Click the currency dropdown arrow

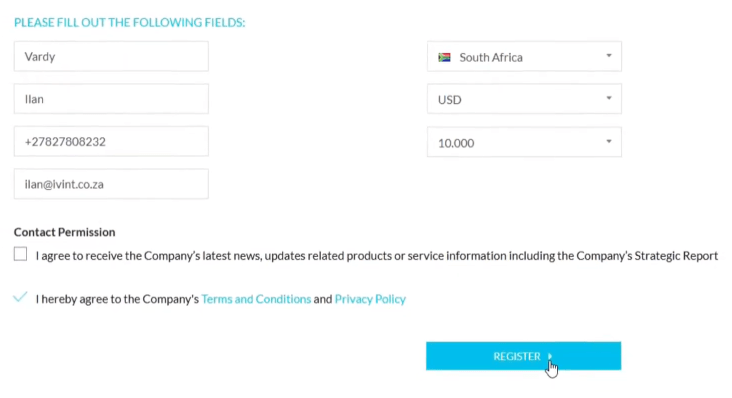pos(609,98)
